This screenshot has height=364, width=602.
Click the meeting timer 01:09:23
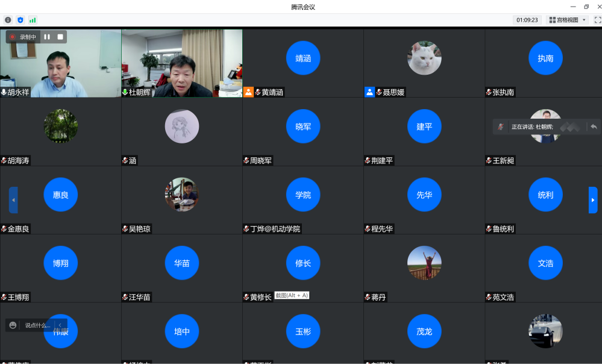click(527, 20)
